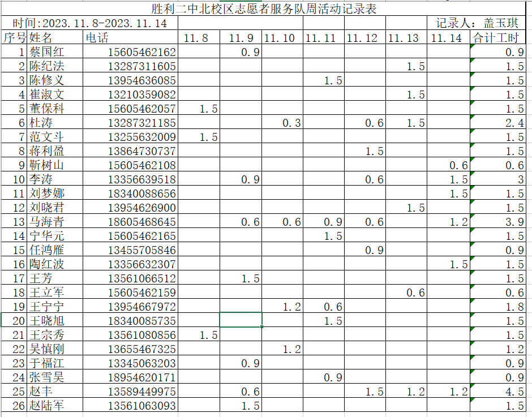Click 蔡国红's total hours 0.9
This screenshot has width=532, height=417.
[x=498, y=51]
